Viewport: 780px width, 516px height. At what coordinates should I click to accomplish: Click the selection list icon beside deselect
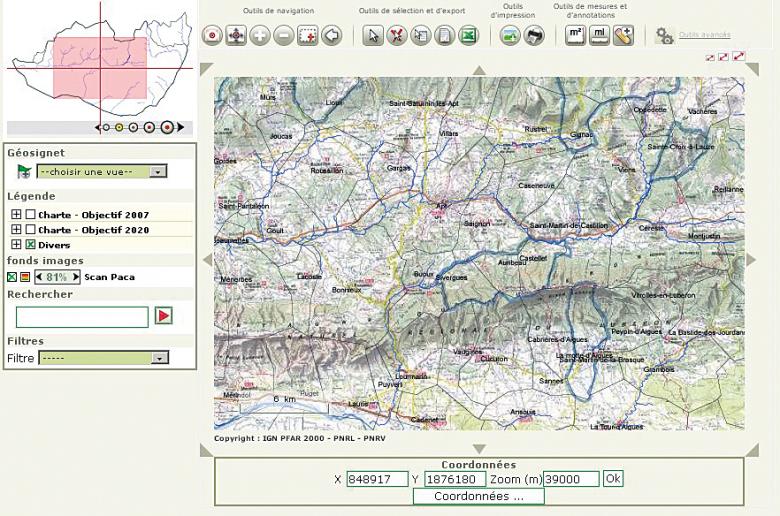pyautogui.click(x=420, y=35)
